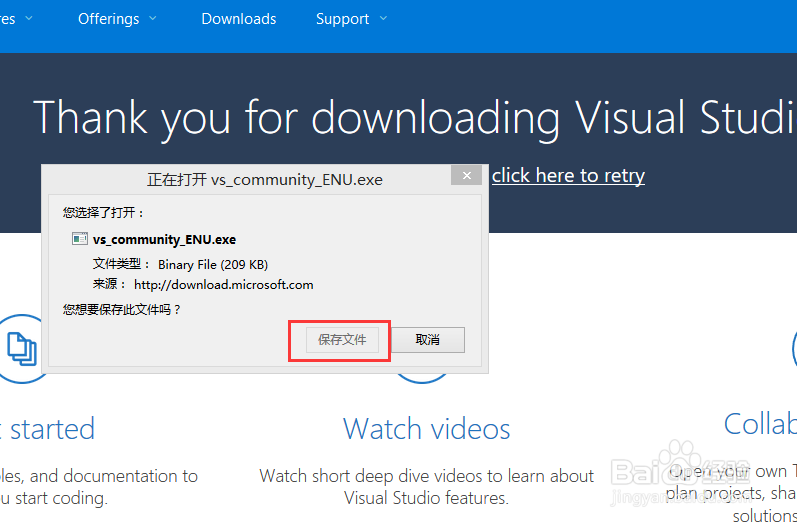Click the 您选择了打开 label
Image resolution: width=797 pixels, height=525 pixels.
pyautogui.click(x=104, y=212)
